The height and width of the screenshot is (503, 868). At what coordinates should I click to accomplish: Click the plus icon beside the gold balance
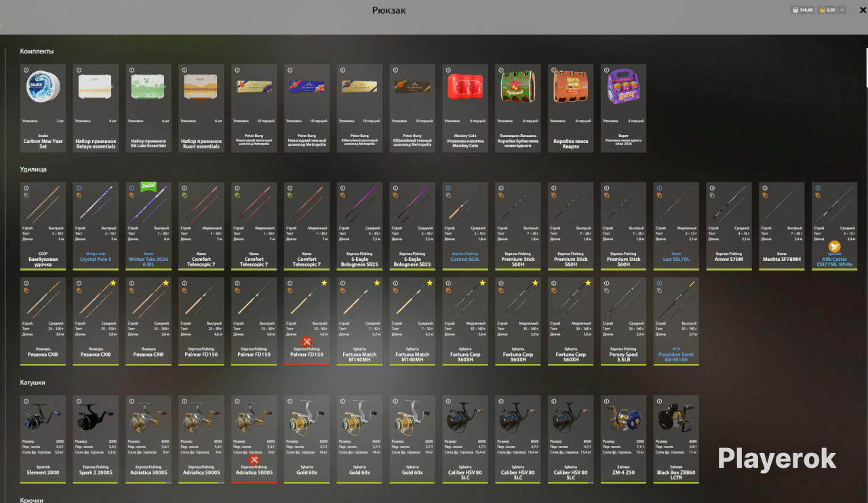[842, 10]
